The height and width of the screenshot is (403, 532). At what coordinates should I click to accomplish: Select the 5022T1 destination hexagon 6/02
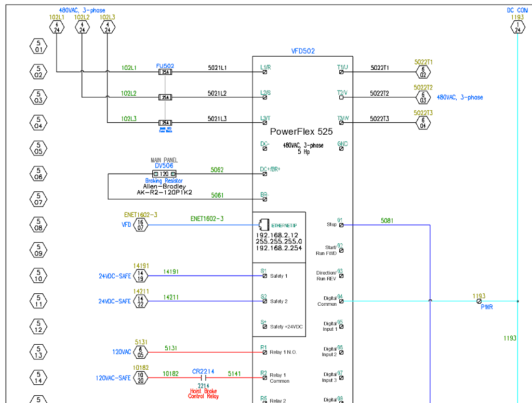(x=423, y=72)
